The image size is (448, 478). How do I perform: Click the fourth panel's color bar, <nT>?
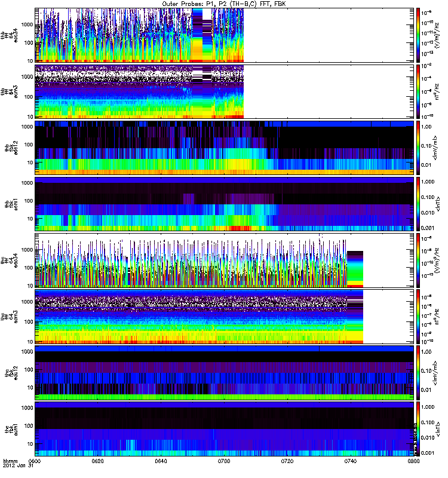(419, 204)
